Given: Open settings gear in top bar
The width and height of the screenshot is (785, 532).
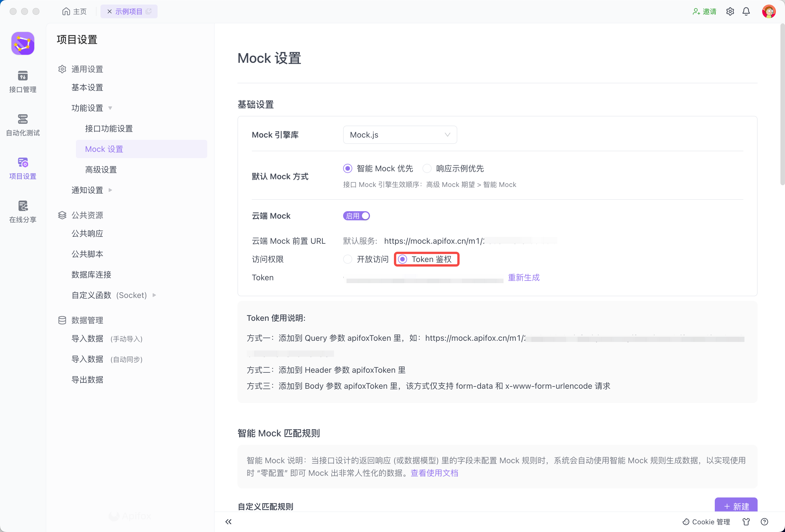Looking at the screenshot, I should [x=730, y=11].
